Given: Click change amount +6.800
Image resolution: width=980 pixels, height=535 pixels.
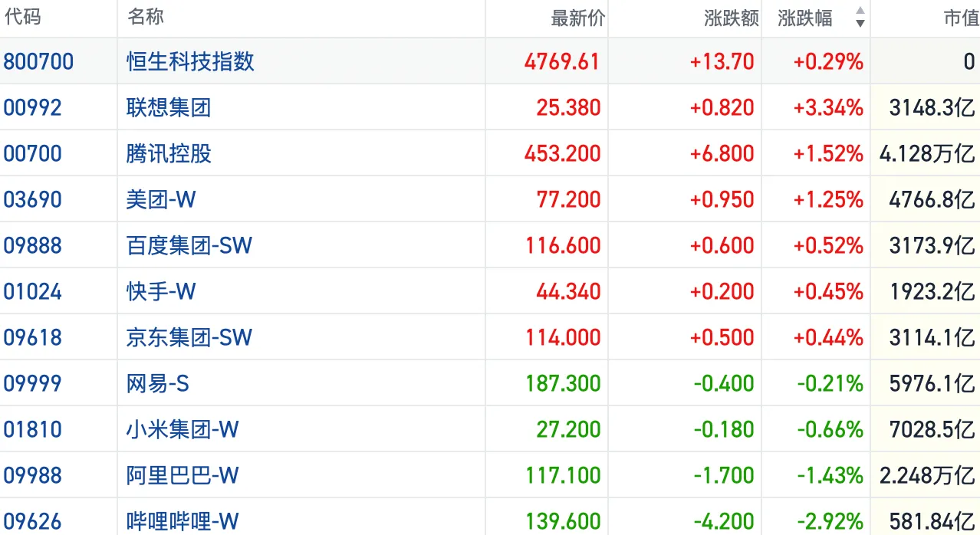Looking at the screenshot, I should (x=722, y=153).
